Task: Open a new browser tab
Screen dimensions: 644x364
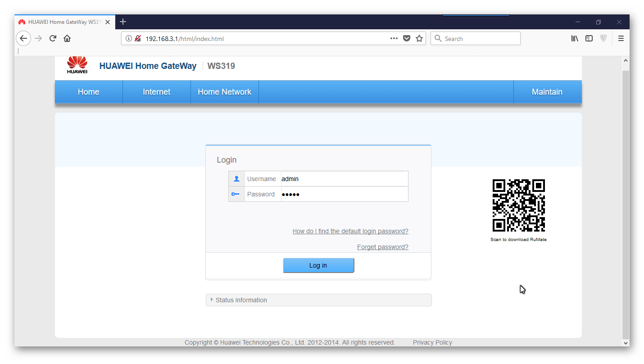Action: 123,22
